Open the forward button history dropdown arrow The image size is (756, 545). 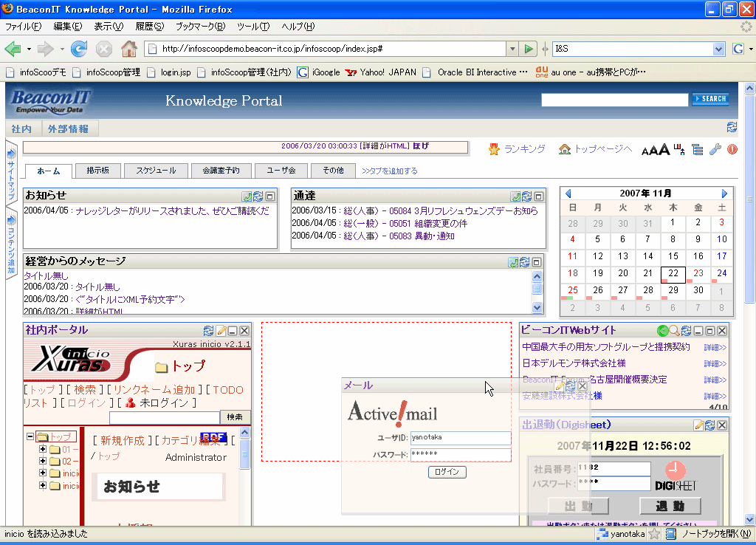tap(62, 49)
